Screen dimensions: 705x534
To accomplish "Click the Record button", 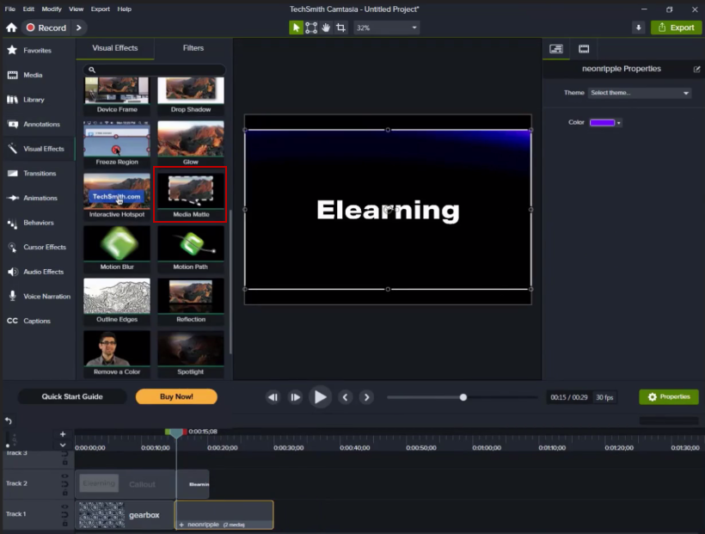I will click(x=46, y=28).
